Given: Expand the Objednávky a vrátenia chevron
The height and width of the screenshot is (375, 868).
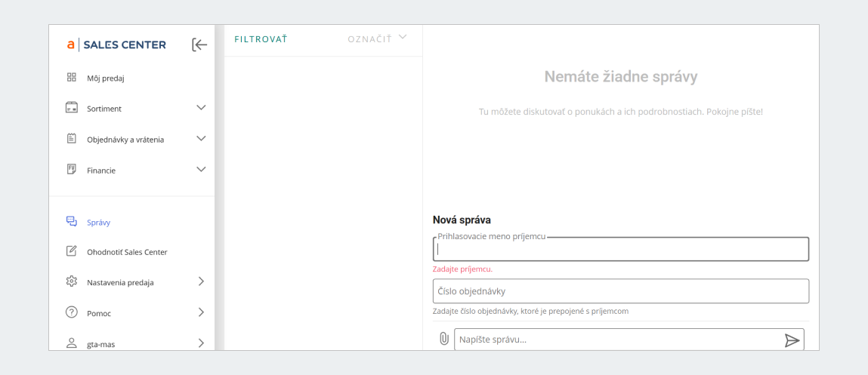Looking at the screenshot, I should click(x=201, y=139).
